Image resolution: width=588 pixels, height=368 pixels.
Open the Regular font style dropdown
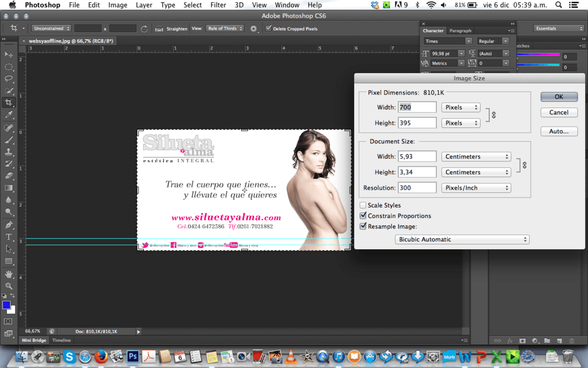coord(492,41)
